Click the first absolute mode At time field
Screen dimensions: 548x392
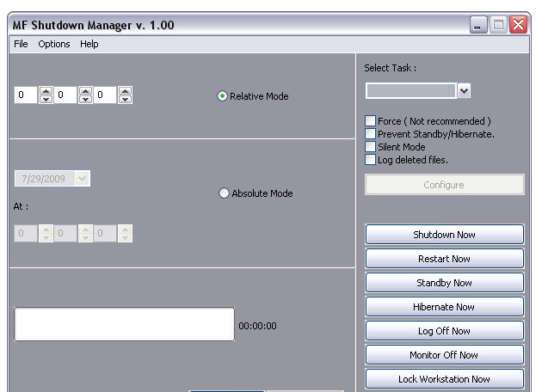click(x=26, y=233)
